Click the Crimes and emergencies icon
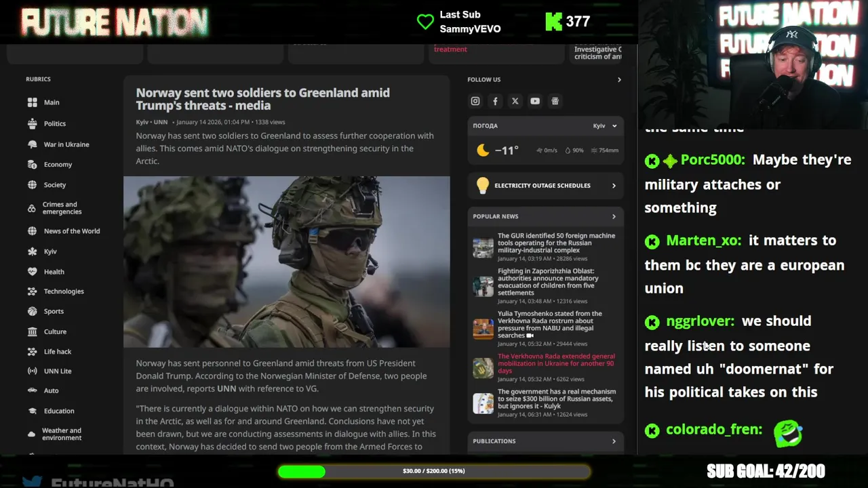This screenshot has height=488, width=868. [32, 208]
